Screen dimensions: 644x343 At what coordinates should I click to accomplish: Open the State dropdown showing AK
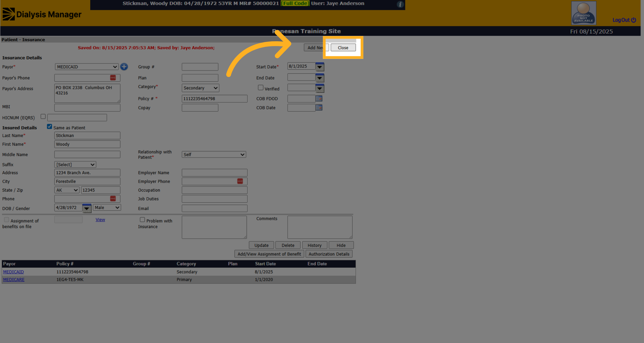click(x=67, y=190)
